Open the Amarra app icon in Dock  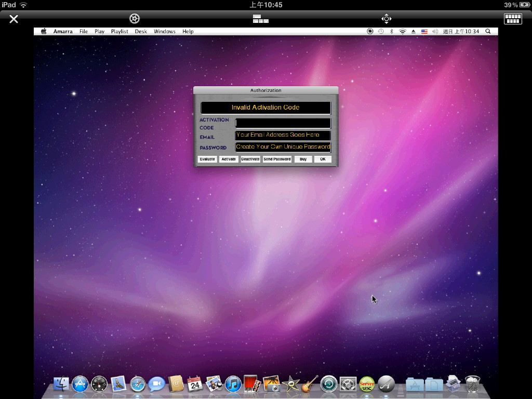pyautogui.click(x=386, y=384)
